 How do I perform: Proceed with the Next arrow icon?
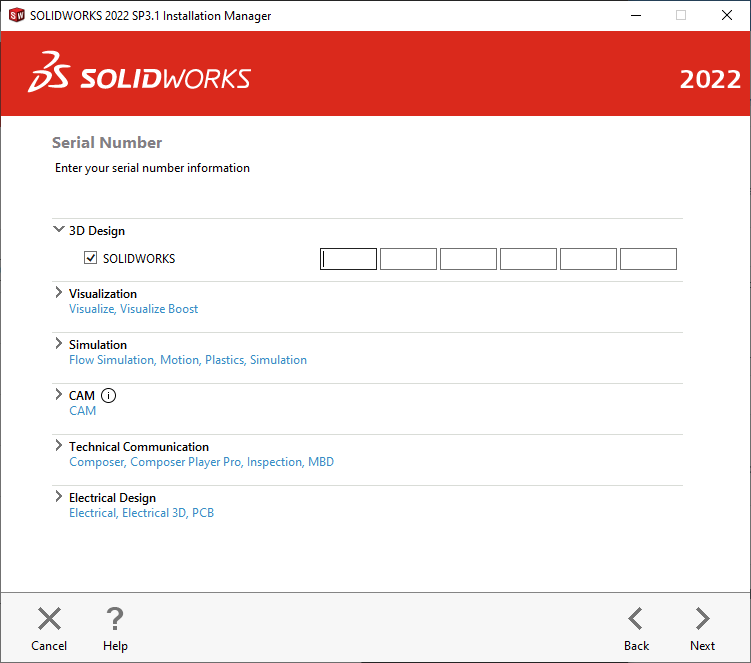702,618
